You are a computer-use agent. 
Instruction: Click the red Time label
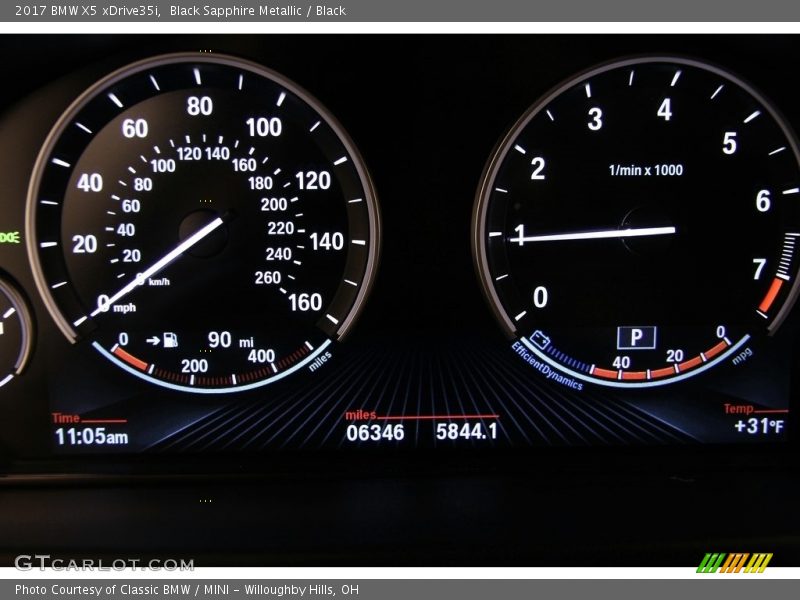point(66,418)
